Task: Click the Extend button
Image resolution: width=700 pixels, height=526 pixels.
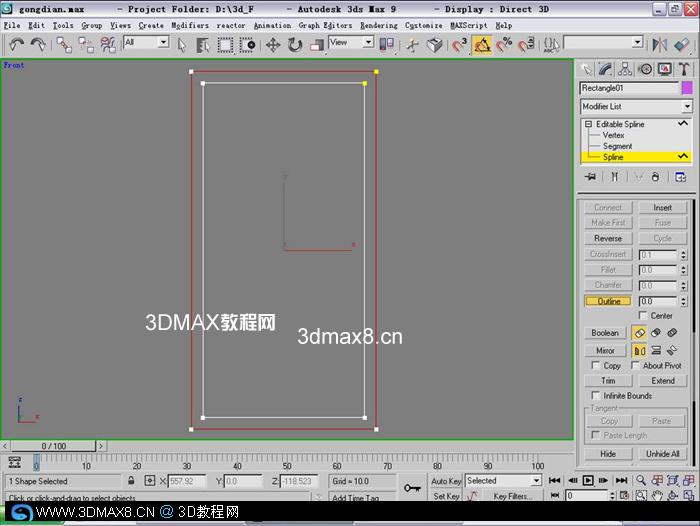Action: tap(662, 380)
